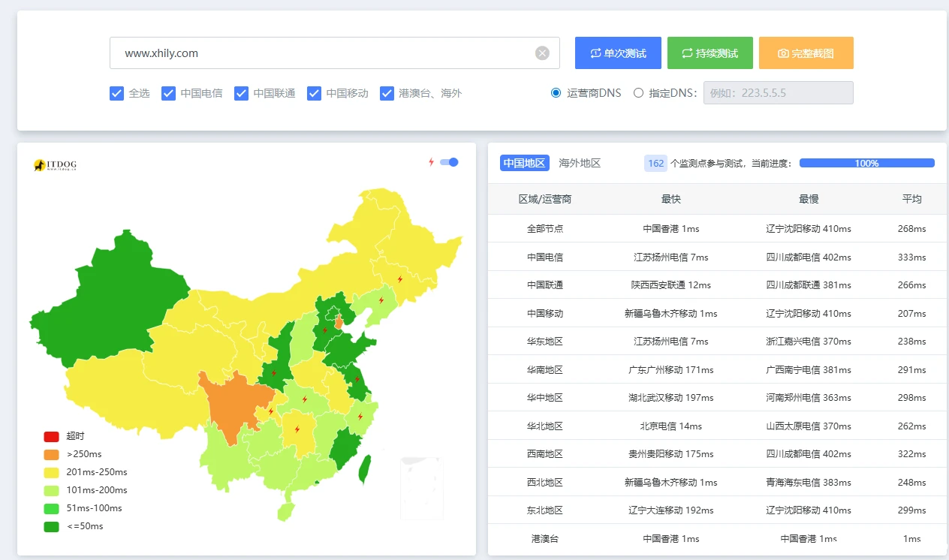Select the 运营商DNS radio option
The height and width of the screenshot is (560, 949).
click(556, 93)
